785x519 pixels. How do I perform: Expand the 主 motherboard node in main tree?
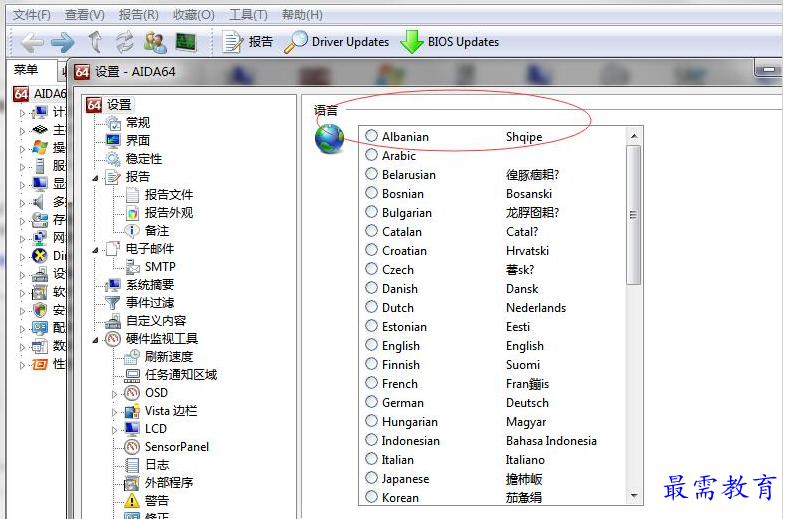pyautogui.click(x=22, y=132)
